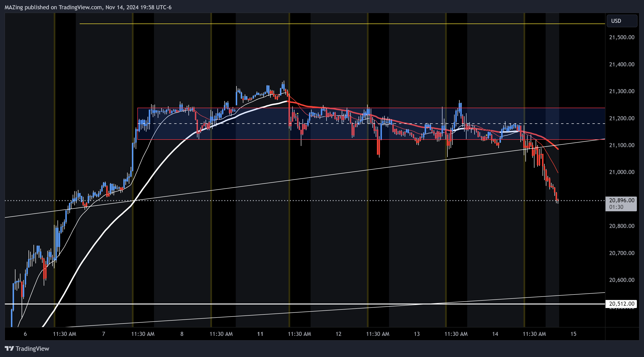Click the date label 6 on time axis
This screenshot has height=357, width=644.
[x=25, y=334]
